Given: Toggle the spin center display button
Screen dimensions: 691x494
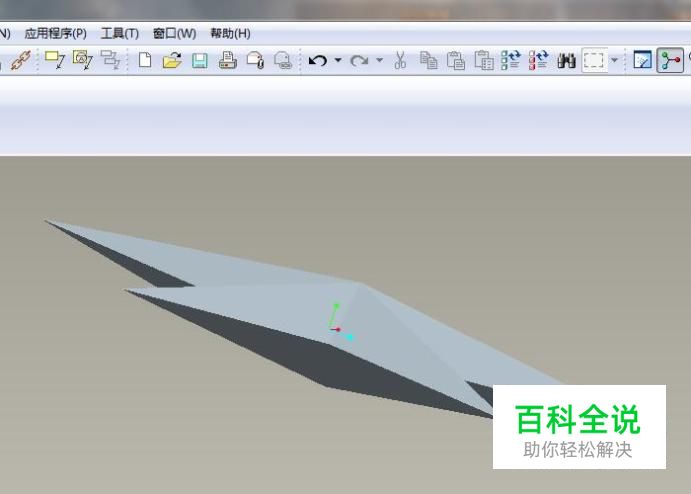Looking at the screenshot, I should 670,60.
